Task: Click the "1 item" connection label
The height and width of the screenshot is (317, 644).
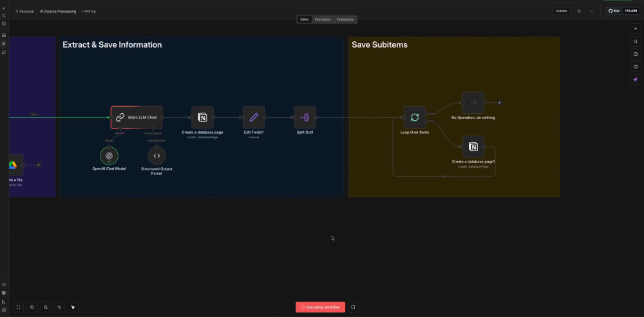Action: pyautogui.click(x=34, y=114)
